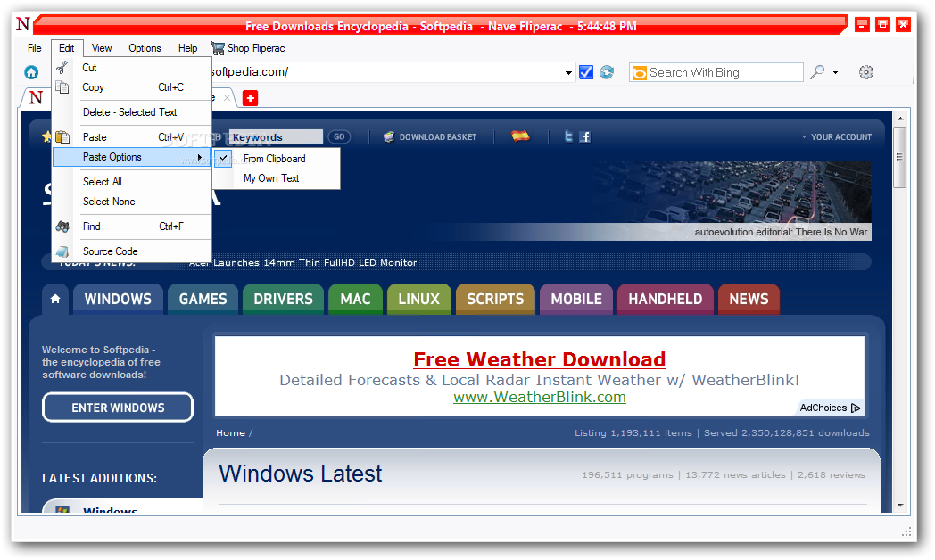
Task: Open the NEWS category tab
Action: 749,299
